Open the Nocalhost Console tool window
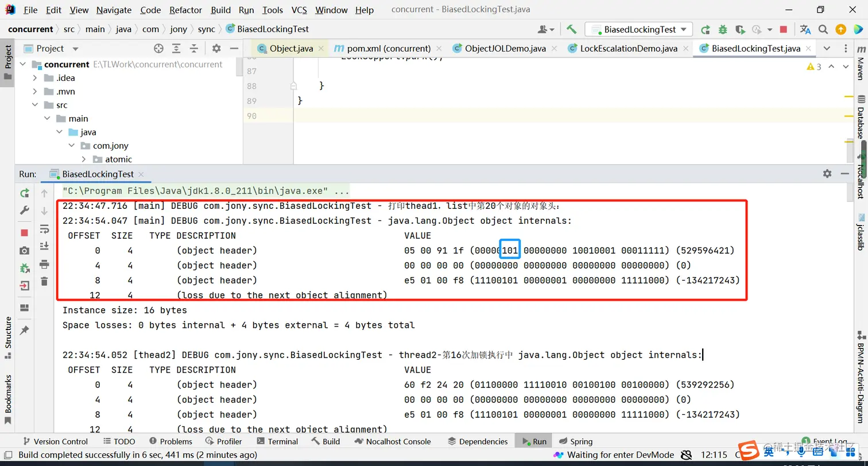Viewport: 868px width, 466px height. point(393,441)
